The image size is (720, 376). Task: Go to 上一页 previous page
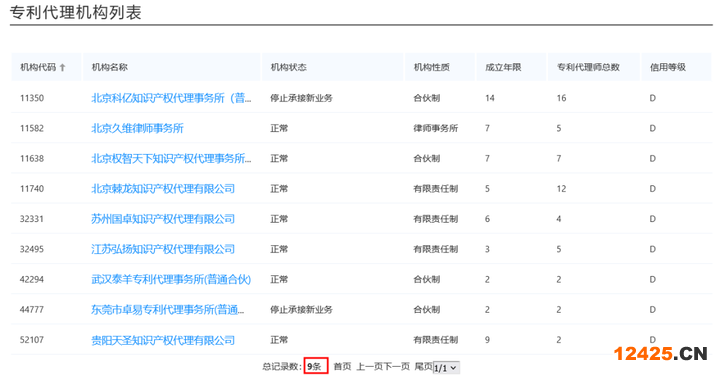point(370,366)
